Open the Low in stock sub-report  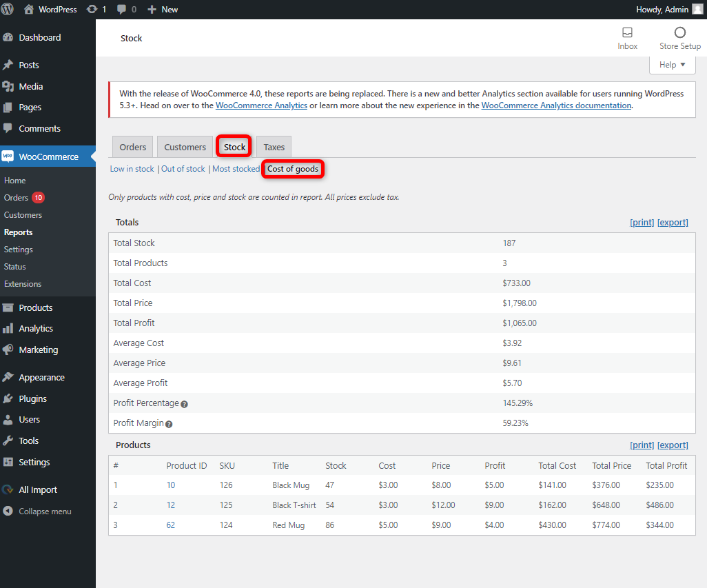pyautogui.click(x=132, y=169)
